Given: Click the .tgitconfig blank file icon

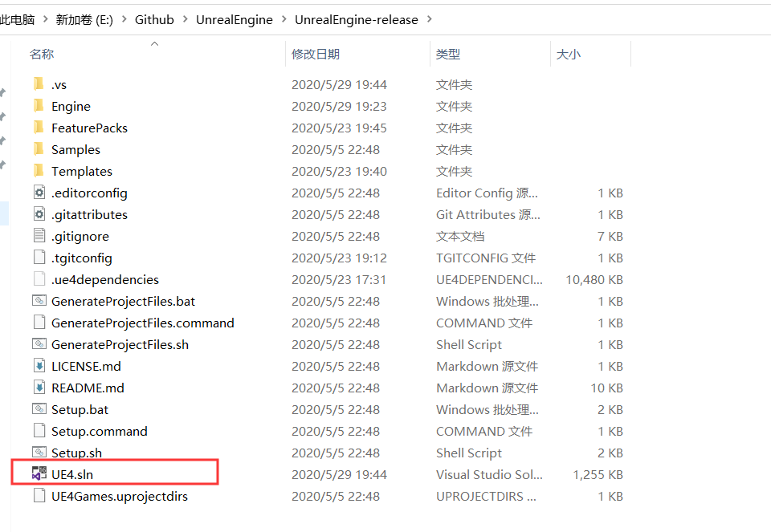Looking at the screenshot, I should point(39,257).
